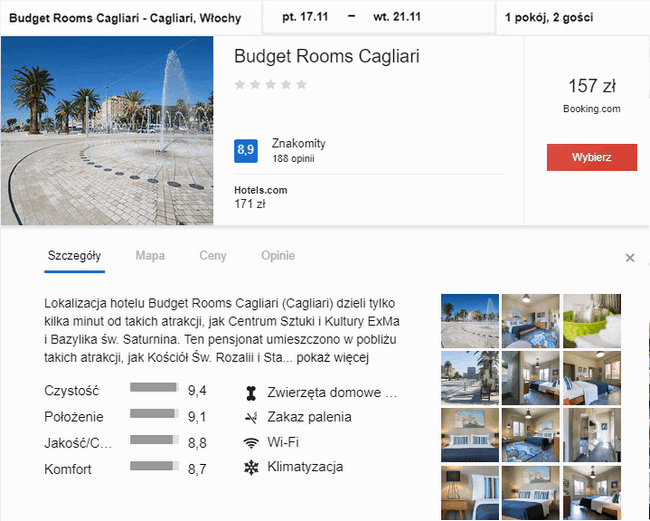Viewport: 650px width, 521px height.
Task: Open the green pillow room thumbnail
Action: tap(591, 320)
